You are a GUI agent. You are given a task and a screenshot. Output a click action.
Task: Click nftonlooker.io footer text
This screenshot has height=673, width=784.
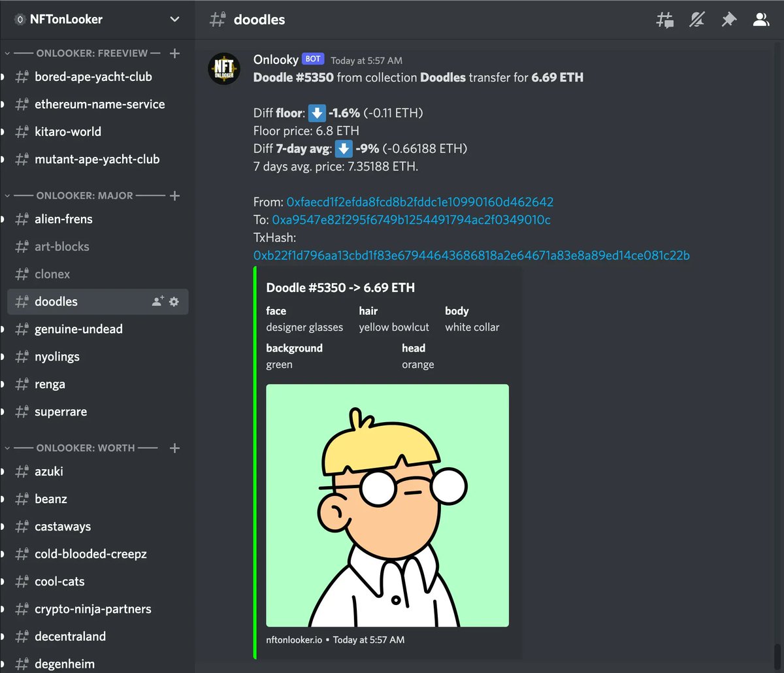pos(294,640)
